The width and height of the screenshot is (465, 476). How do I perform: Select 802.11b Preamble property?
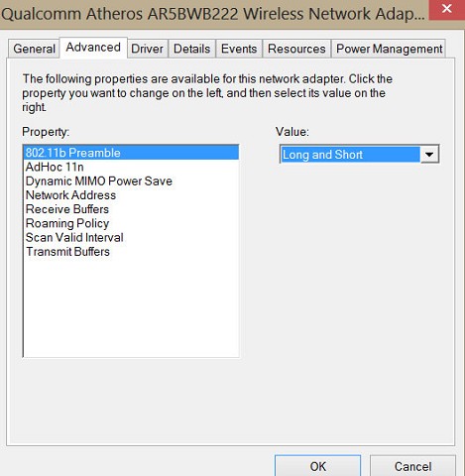(131, 153)
